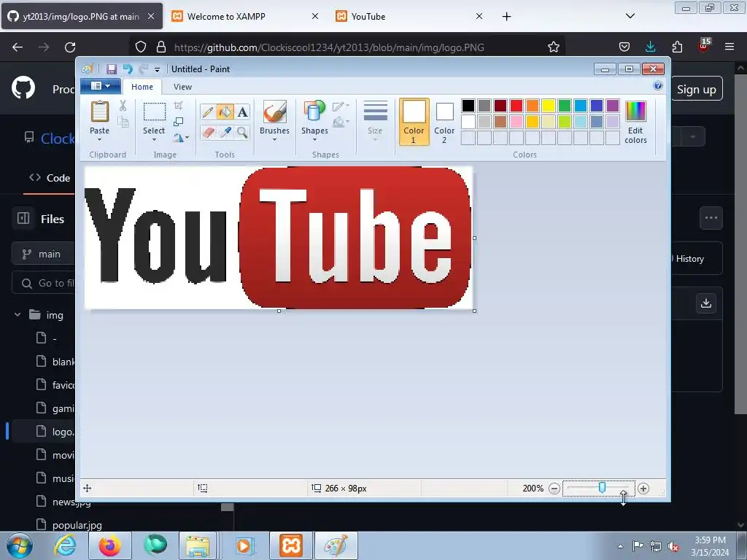Open Internet Explorer from the taskbar
The height and width of the screenshot is (560, 747).
tap(65, 545)
